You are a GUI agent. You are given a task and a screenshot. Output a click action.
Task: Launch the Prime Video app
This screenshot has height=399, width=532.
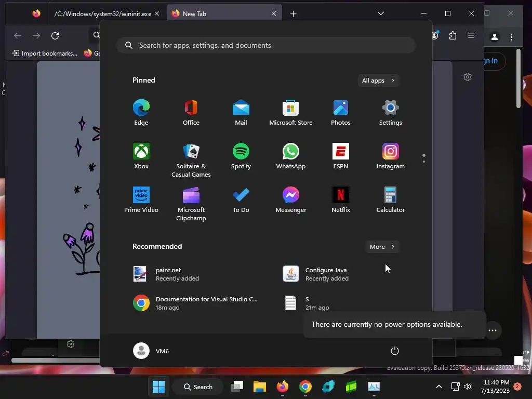click(x=141, y=200)
